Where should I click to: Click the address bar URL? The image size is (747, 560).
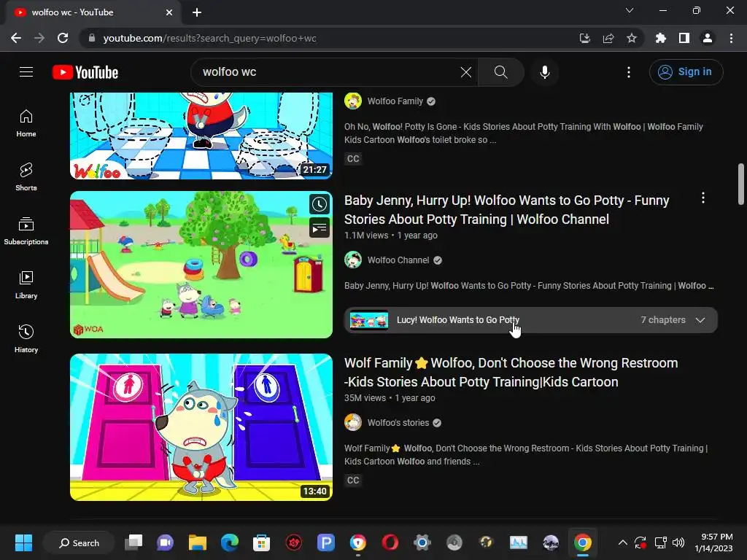coord(209,38)
